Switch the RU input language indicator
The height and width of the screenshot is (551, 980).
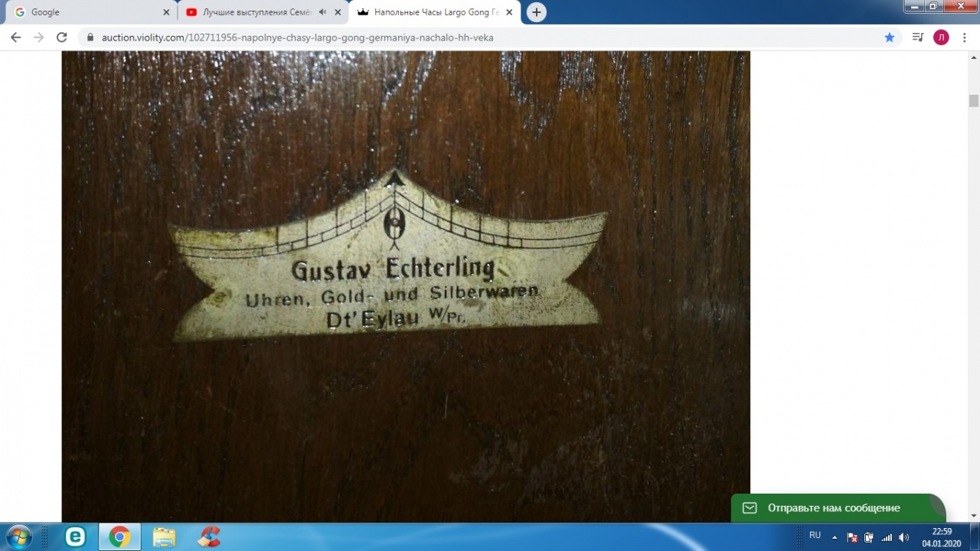click(x=815, y=536)
